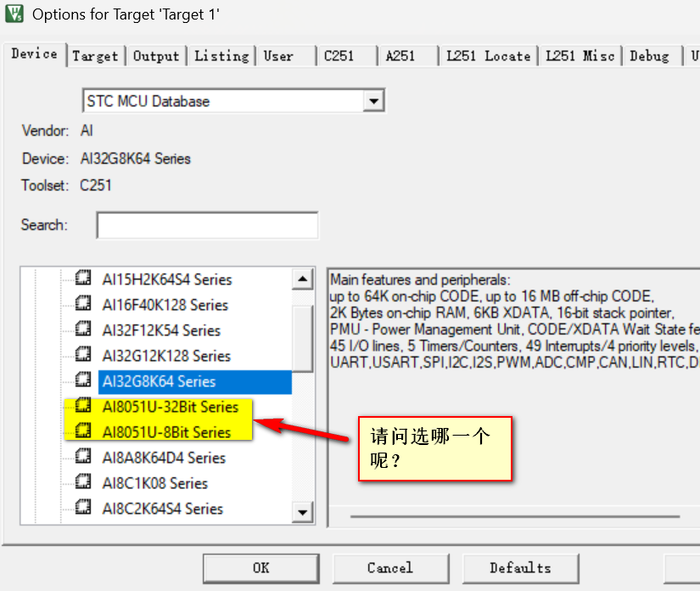700x591 pixels.
Task: Click the chip icon beside AI8051U-32Bit Series
Action: [83, 406]
